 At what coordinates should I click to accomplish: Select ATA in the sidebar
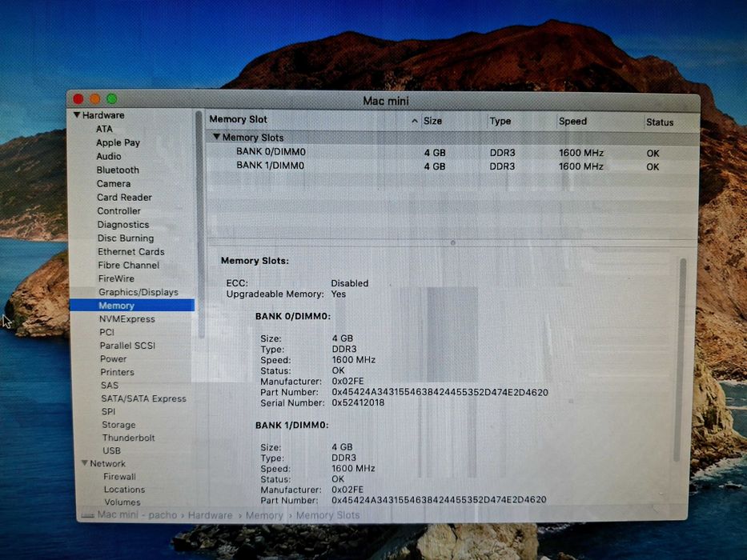(x=104, y=129)
